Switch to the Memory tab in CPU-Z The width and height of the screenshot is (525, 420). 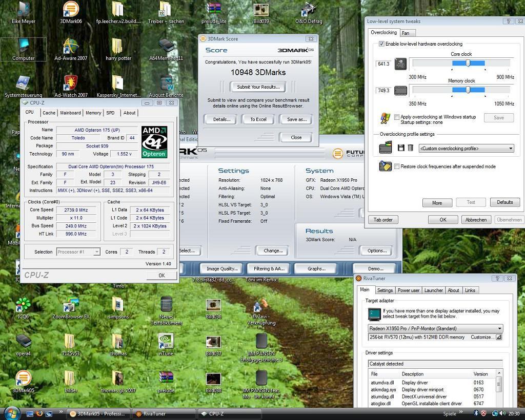click(x=93, y=113)
